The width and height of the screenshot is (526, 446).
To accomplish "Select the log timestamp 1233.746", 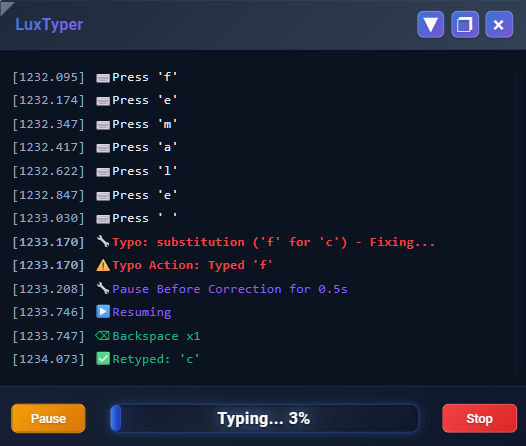I will coord(48,312).
